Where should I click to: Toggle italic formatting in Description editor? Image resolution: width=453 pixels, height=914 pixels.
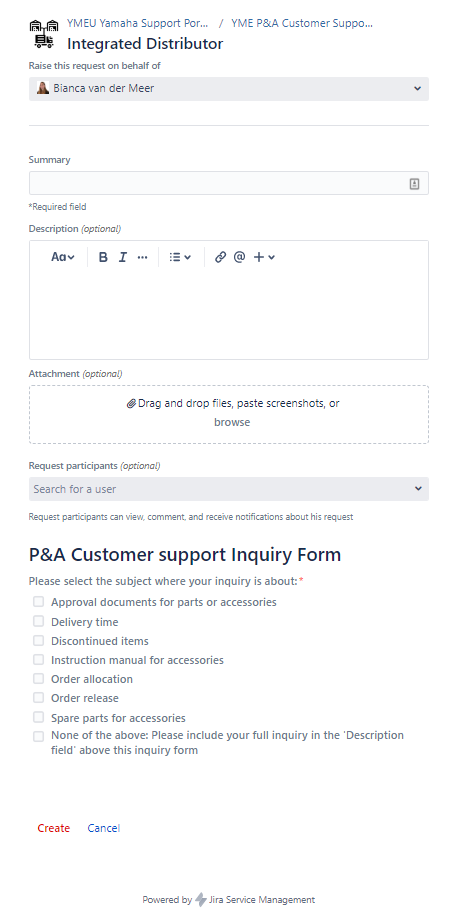pyautogui.click(x=122, y=257)
